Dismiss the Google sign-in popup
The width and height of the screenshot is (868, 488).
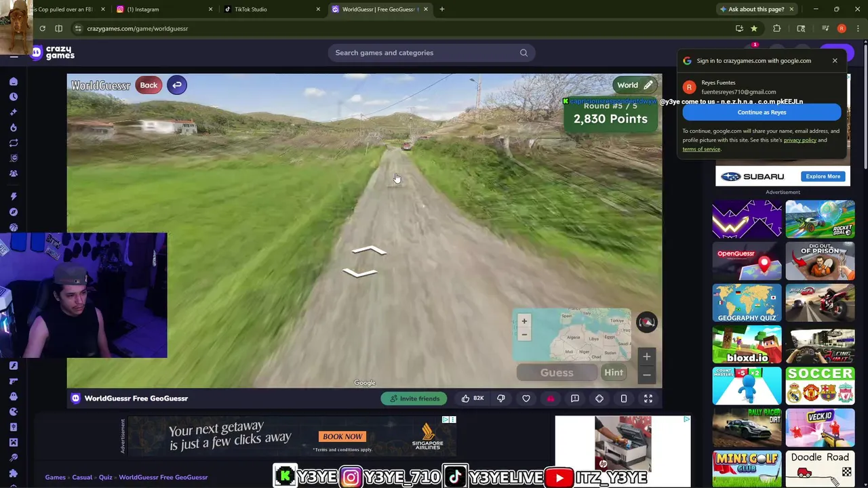[835, 61]
